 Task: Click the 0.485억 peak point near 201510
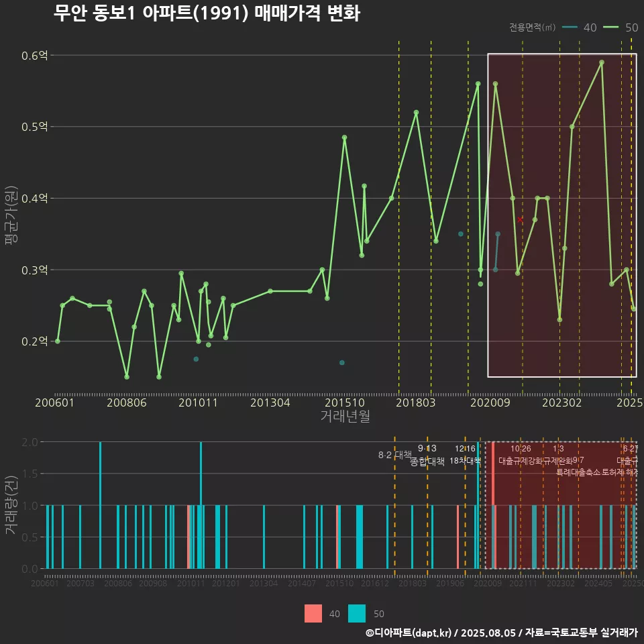(x=344, y=137)
